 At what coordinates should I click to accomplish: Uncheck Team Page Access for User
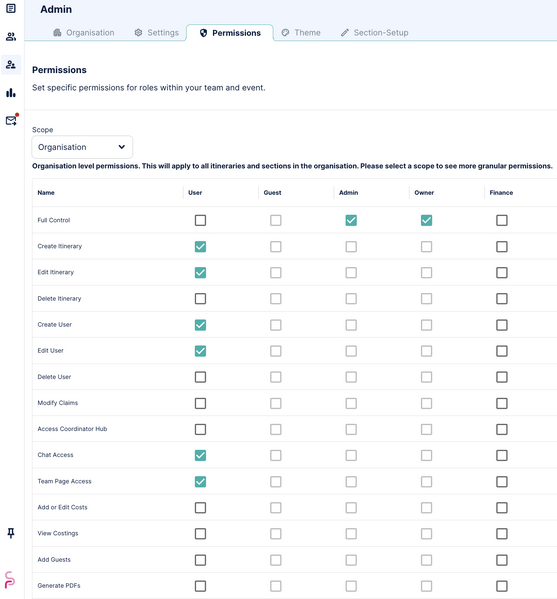(x=200, y=481)
